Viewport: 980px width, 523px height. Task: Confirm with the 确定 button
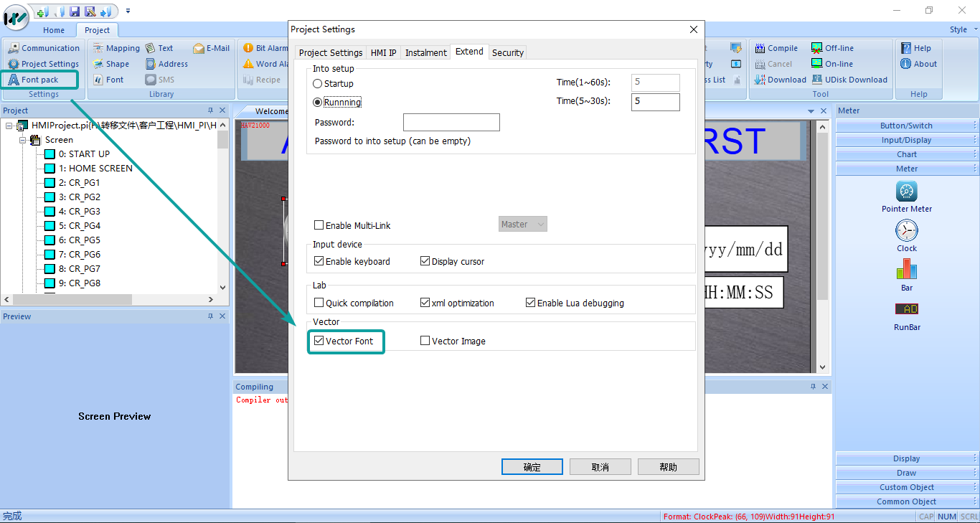[532, 467]
